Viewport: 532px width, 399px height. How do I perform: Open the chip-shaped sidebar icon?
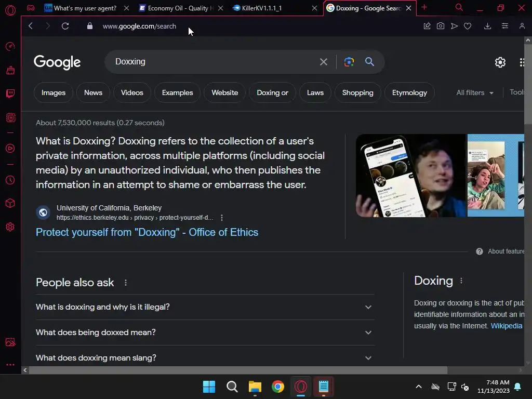coord(10,117)
